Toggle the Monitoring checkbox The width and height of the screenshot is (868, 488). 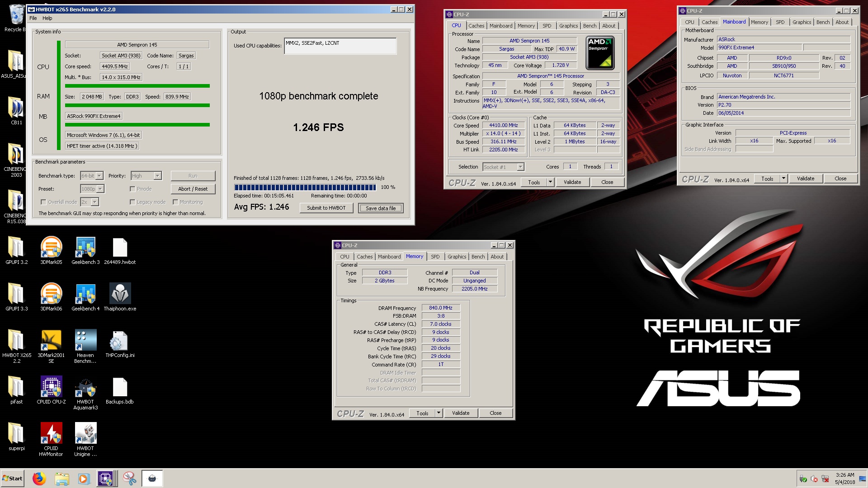tap(175, 202)
